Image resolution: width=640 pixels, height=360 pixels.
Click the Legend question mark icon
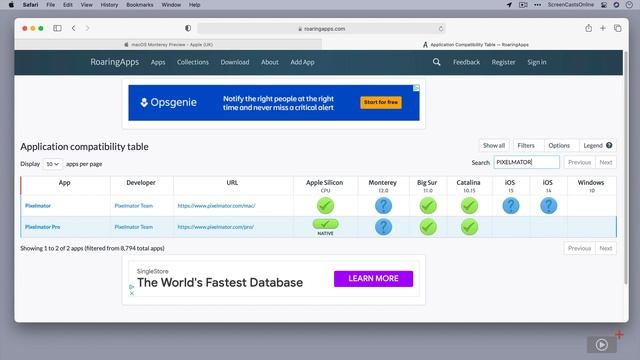[609, 145]
